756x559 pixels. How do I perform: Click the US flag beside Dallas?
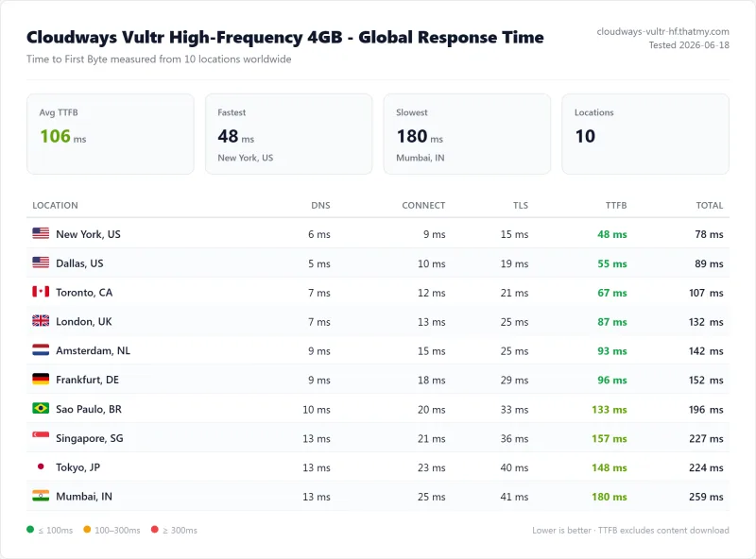[x=41, y=263]
